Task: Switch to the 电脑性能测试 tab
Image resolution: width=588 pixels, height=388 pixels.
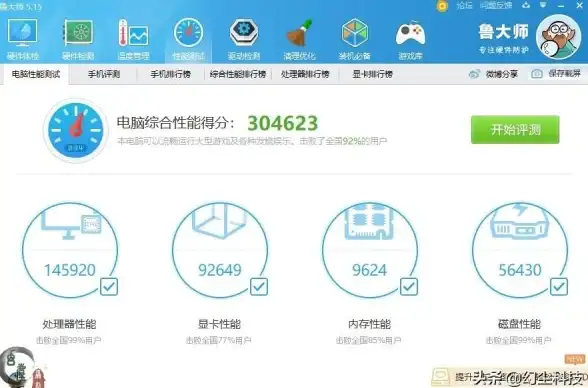Action: (x=36, y=74)
